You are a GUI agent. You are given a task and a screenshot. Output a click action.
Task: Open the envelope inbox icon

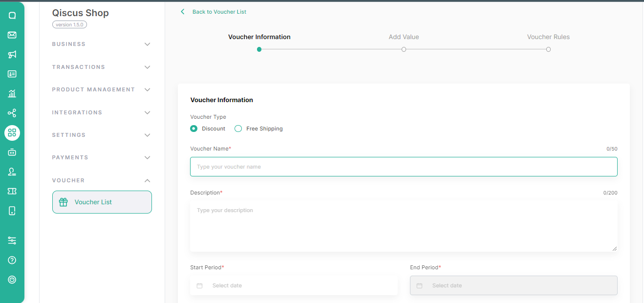(12, 35)
